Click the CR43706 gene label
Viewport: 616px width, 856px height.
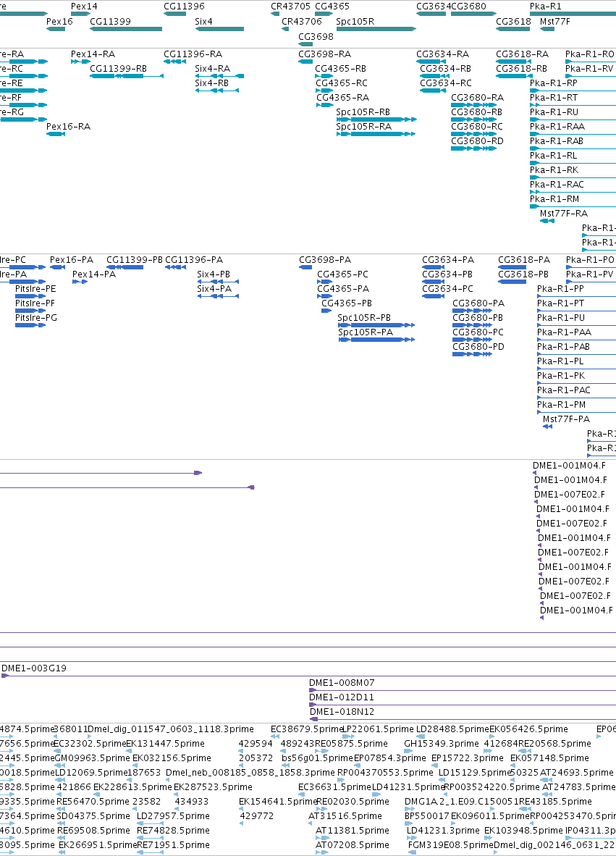click(x=302, y=22)
